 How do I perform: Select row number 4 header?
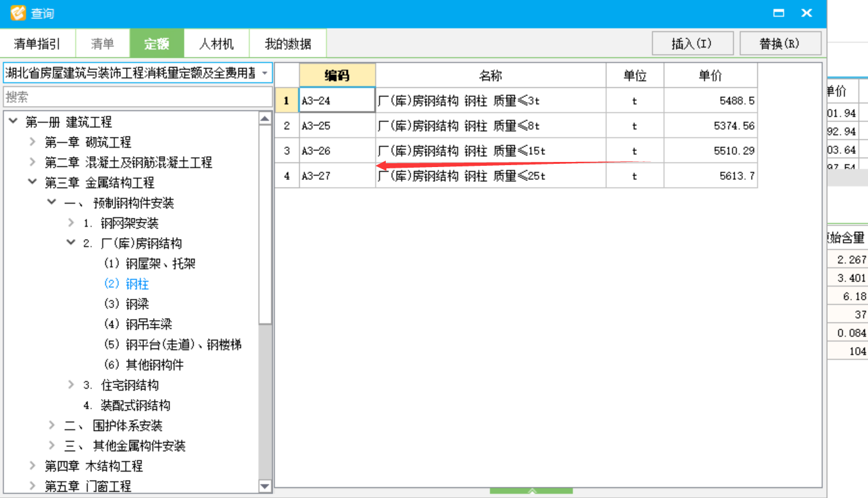(x=287, y=175)
